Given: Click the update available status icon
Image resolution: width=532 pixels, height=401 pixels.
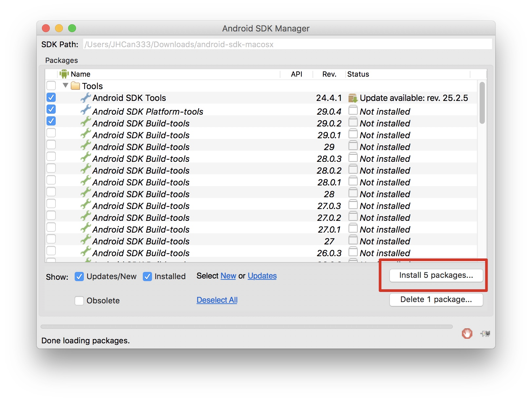Looking at the screenshot, I should (353, 98).
